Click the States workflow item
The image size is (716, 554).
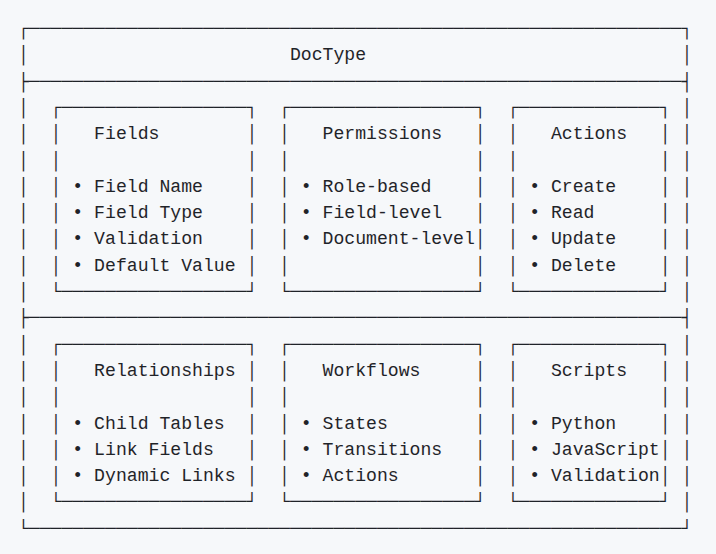355,423
